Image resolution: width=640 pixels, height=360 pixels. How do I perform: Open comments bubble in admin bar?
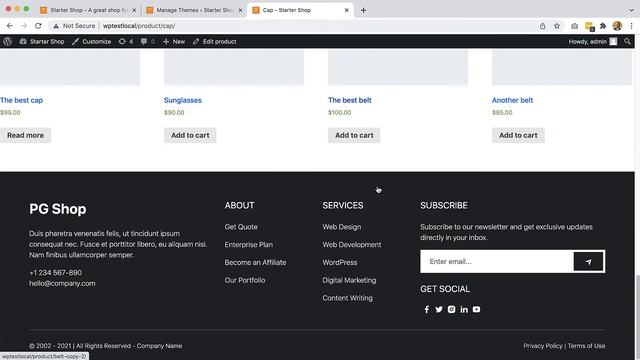[x=147, y=41]
